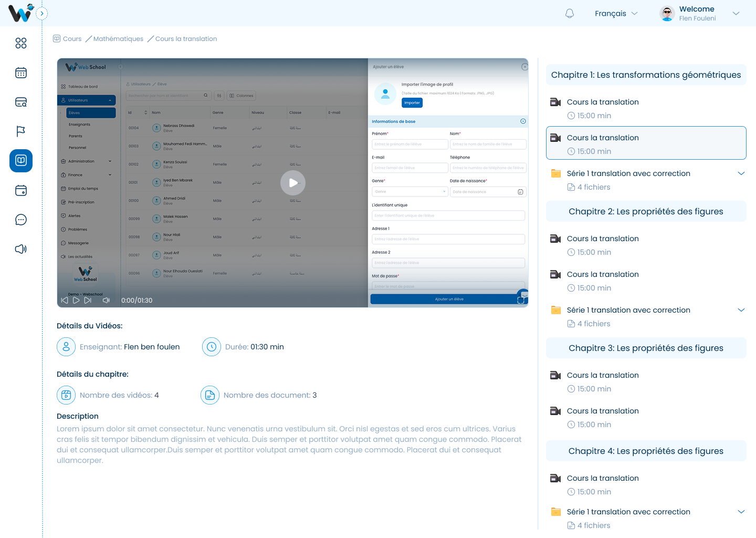Select the highlighted Cours la translation lesson
This screenshot has height=538, width=756.
click(646, 143)
